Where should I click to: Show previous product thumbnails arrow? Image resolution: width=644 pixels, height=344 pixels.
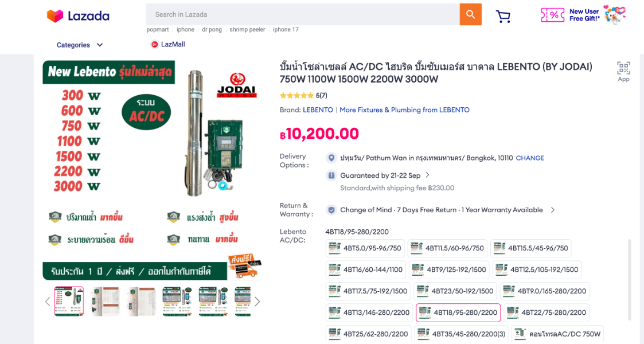click(x=48, y=302)
